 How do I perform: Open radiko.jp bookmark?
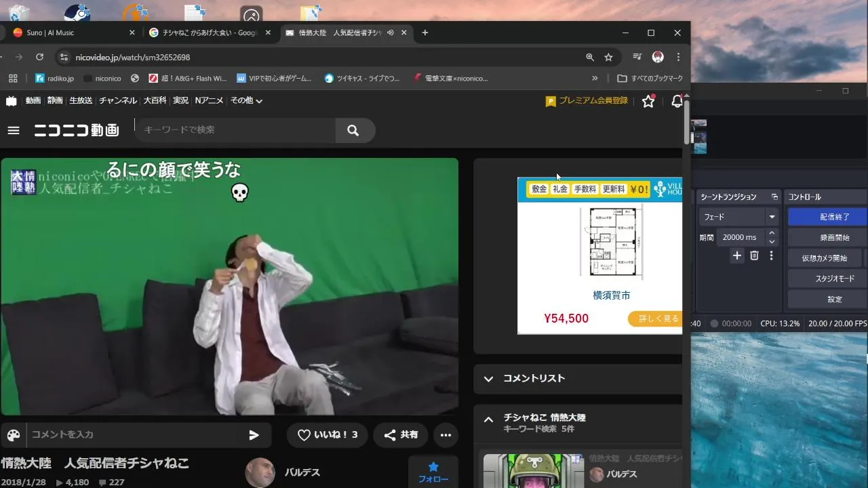tap(54, 78)
